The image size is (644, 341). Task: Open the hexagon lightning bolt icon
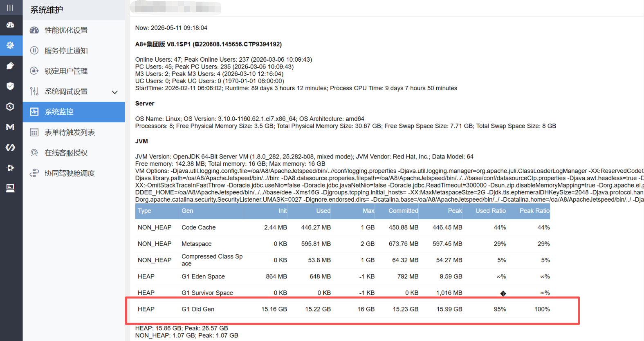point(10,107)
